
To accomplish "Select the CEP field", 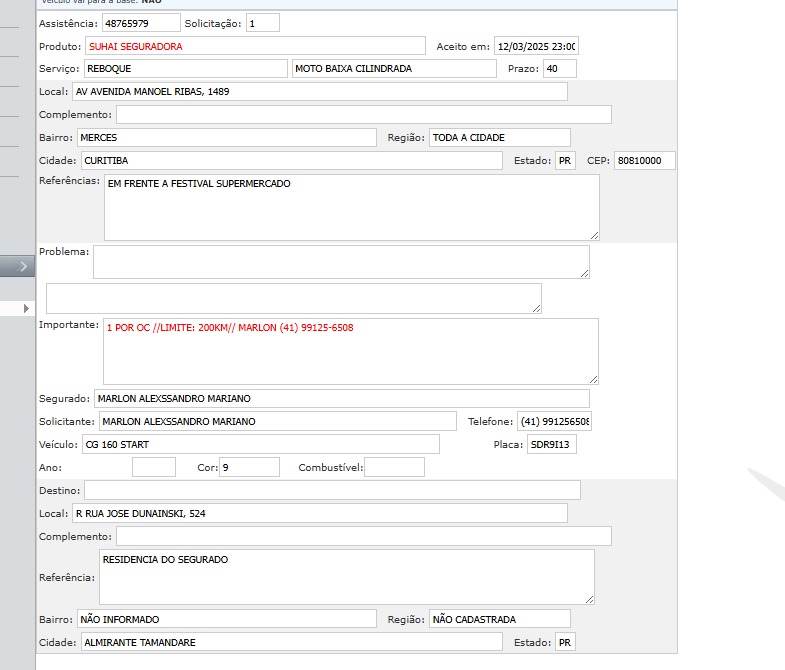I will (x=644, y=161).
